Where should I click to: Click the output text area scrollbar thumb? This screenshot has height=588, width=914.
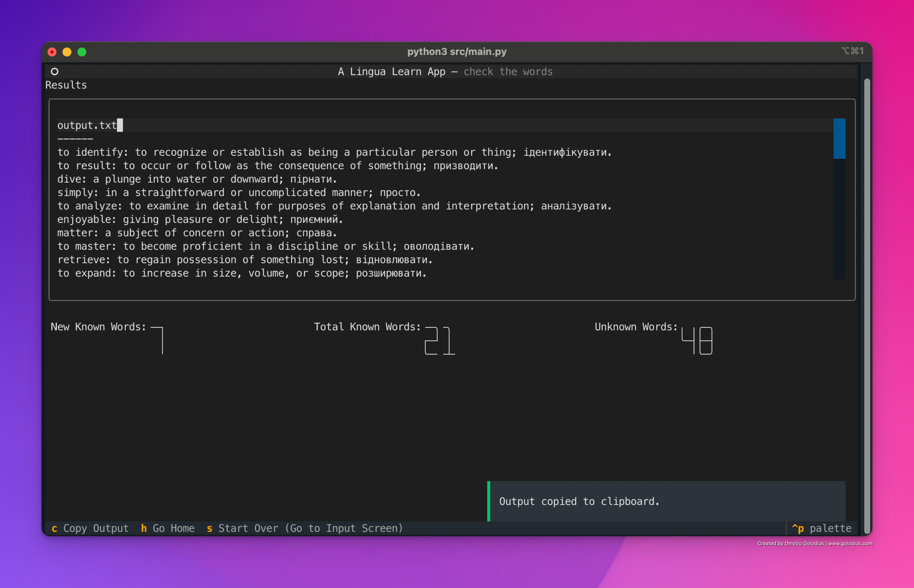click(839, 138)
